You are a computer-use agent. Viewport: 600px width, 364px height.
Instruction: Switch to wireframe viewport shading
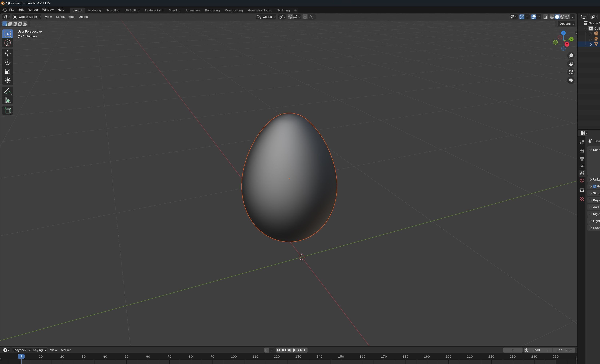click(552, 17)
